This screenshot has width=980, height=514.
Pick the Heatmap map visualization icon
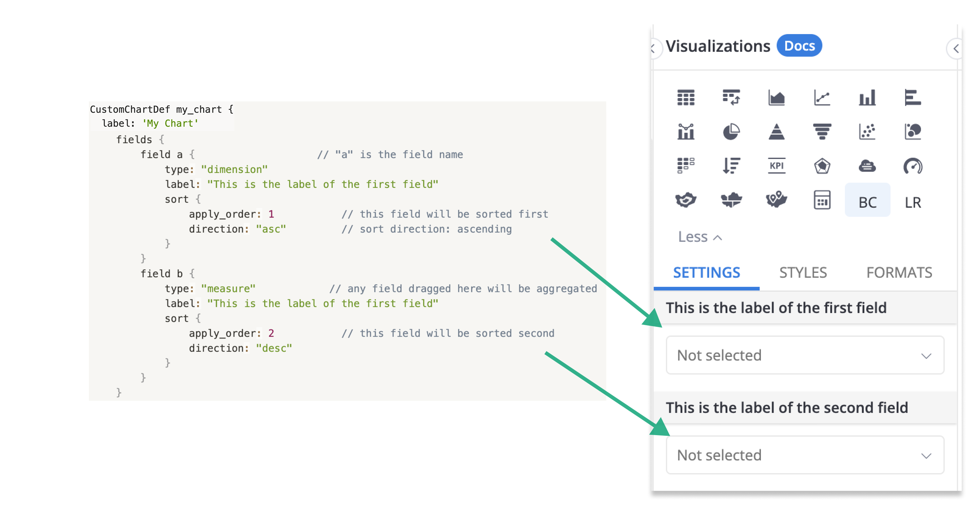(685, 199)
